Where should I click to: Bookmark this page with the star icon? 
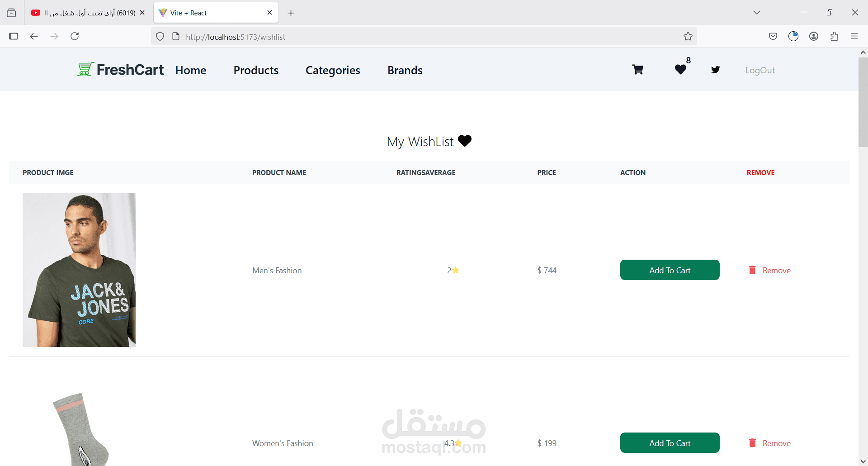click(688, 37)
